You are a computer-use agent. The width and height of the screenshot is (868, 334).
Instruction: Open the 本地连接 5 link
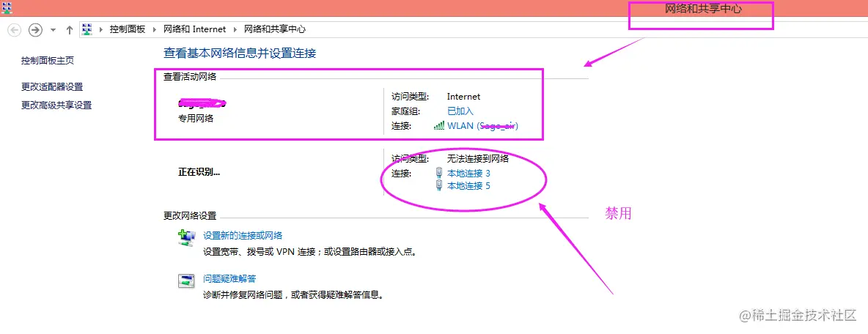tap(468, 186)
